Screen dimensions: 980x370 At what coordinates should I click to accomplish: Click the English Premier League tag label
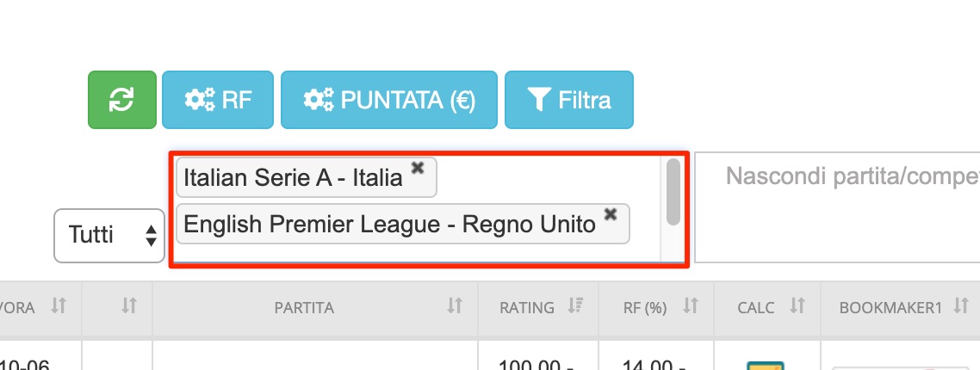389,224
